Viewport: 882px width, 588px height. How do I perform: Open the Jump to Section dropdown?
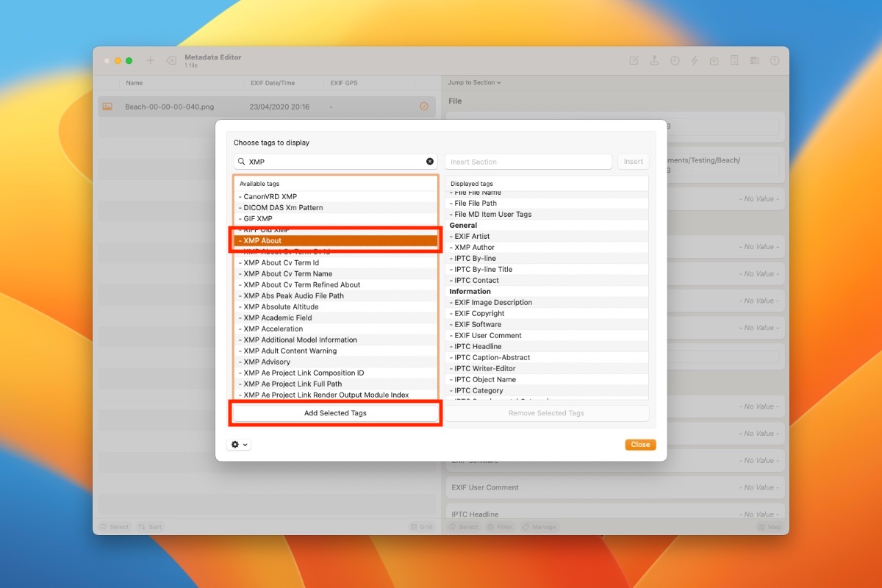point(475,82)
